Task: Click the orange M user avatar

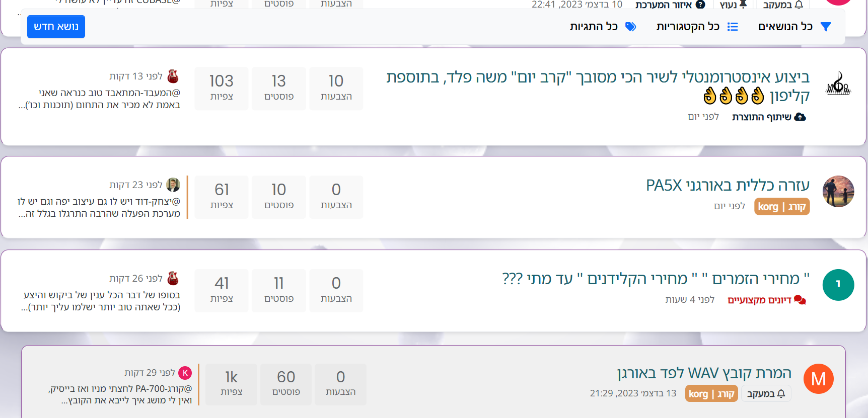Action: point(819,379)
